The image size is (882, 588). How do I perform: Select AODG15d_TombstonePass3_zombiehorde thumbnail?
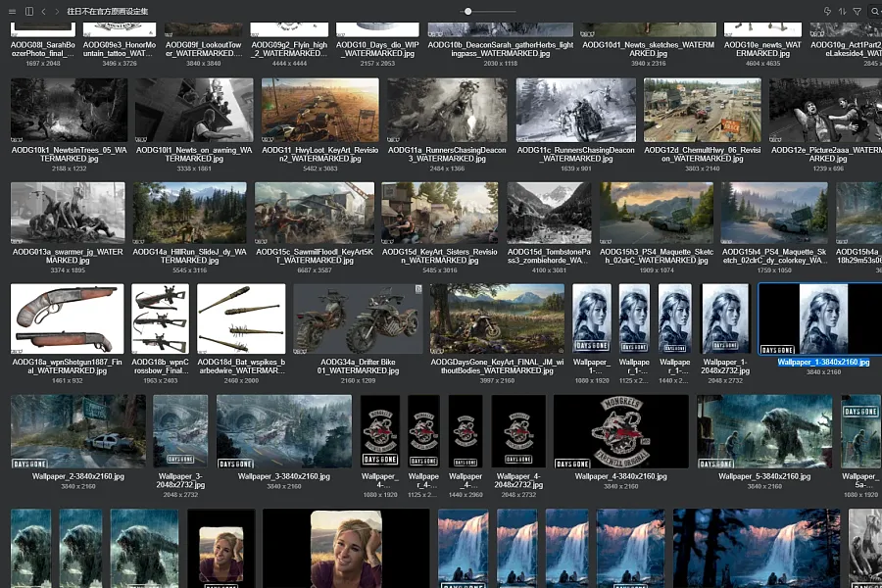pos(549,213)
